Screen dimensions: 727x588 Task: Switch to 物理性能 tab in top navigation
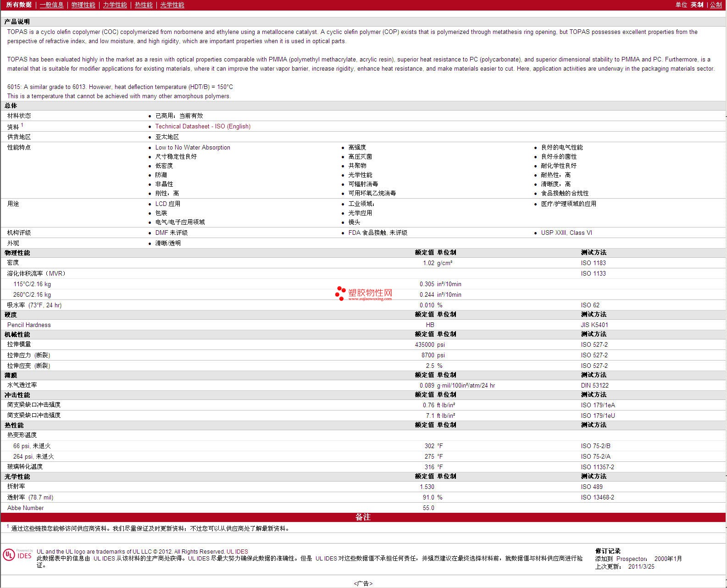pos(83,5)
